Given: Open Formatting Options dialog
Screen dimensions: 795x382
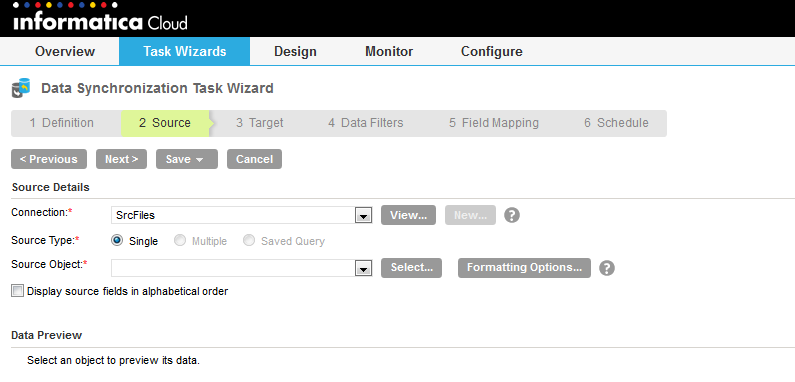Looking at the screenshot, I should [524, 268].
